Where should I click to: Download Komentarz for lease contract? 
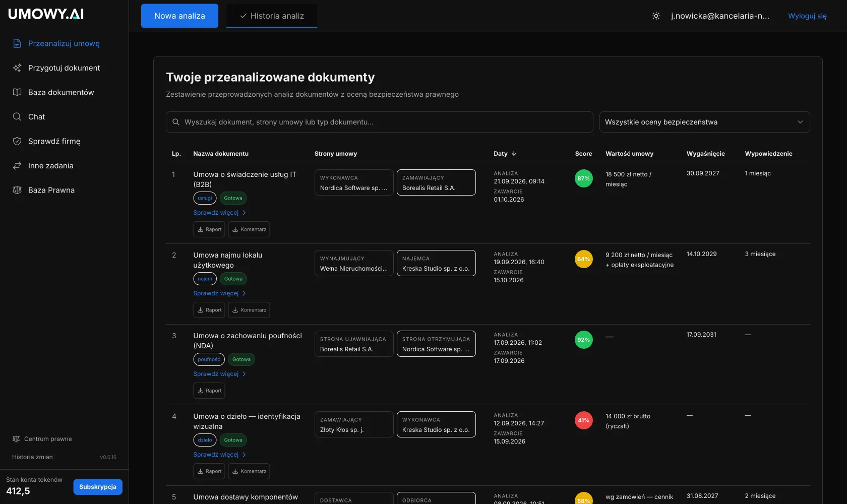coord(249,310)
